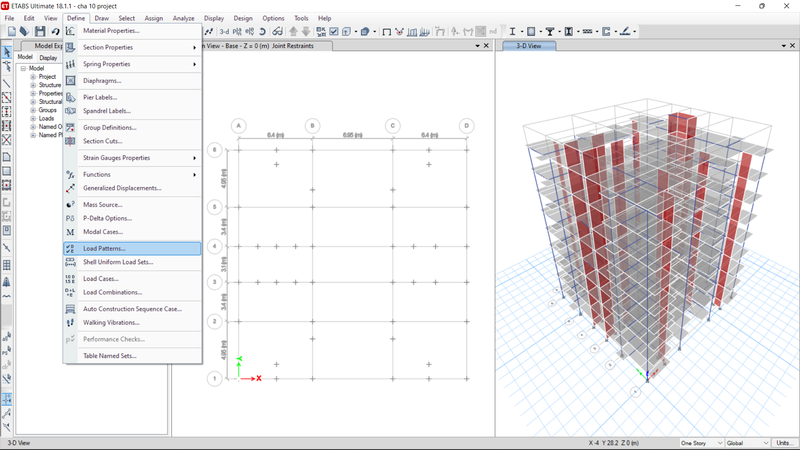Image resolution: width=800 pixels, height=450 pixels.
Task: Click the Set Display Options checkmark icon
Action: 334,32
